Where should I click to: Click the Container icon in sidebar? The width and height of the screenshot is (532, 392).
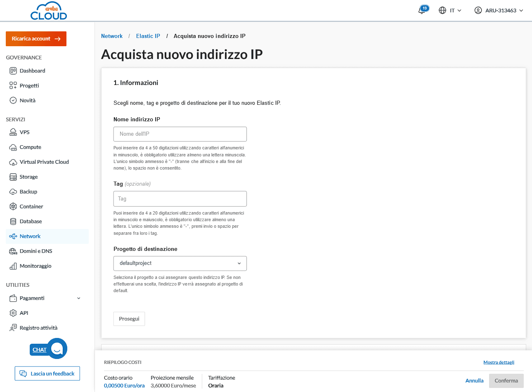coord(13,207)
